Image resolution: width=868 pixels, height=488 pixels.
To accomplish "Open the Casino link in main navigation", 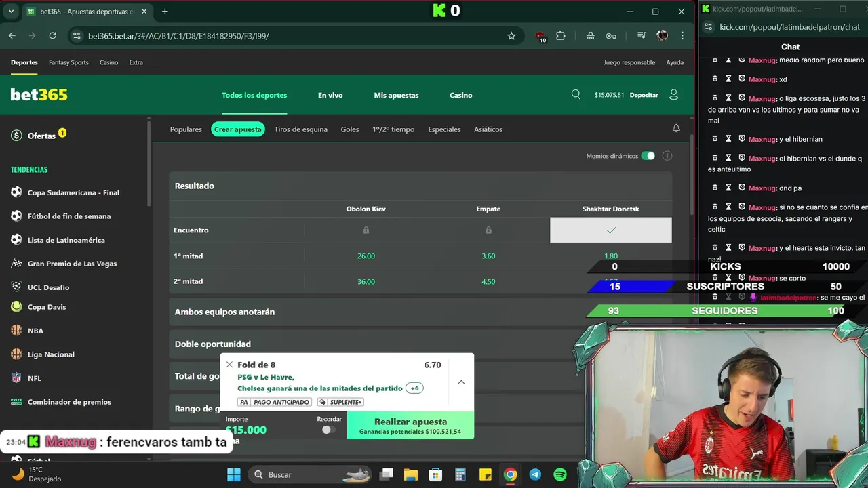I will [461, 95].
